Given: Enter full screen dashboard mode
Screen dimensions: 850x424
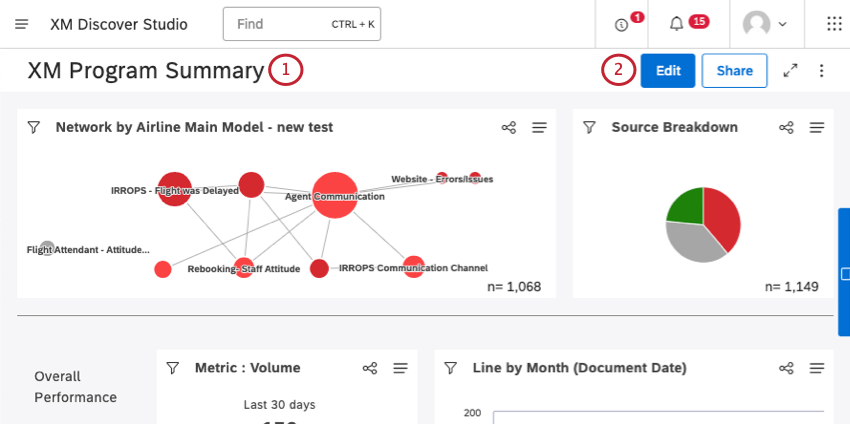Looking at the screenshot, I should tap(790, 71).
